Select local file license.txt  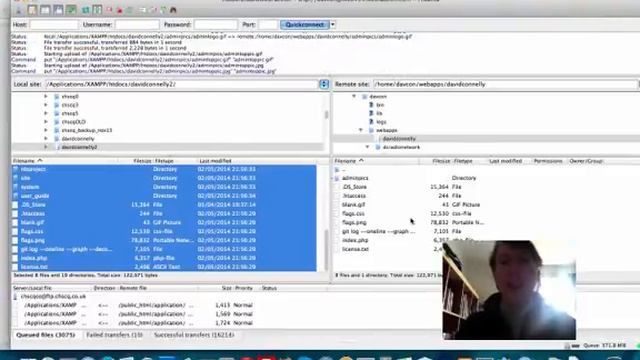[164, 267]
